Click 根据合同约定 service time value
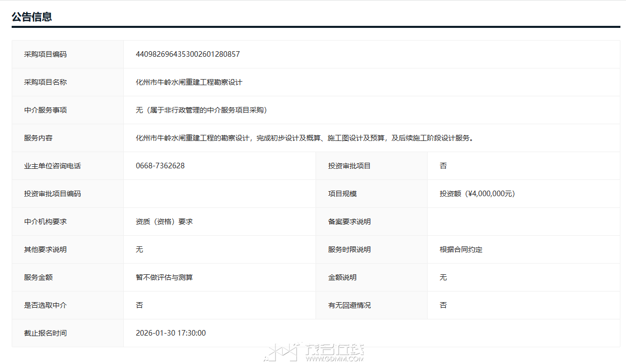The width and height of the screenshot is (626, 364). [x=461, y=249]
